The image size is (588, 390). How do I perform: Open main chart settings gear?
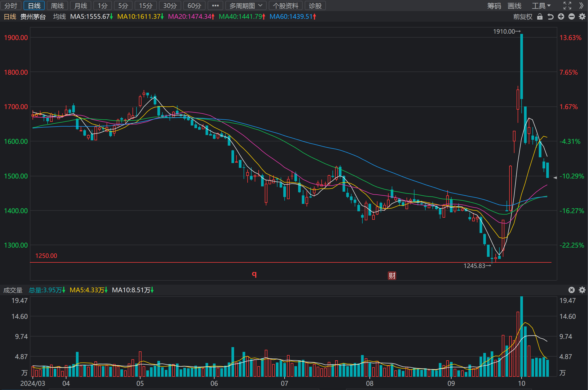582,17
